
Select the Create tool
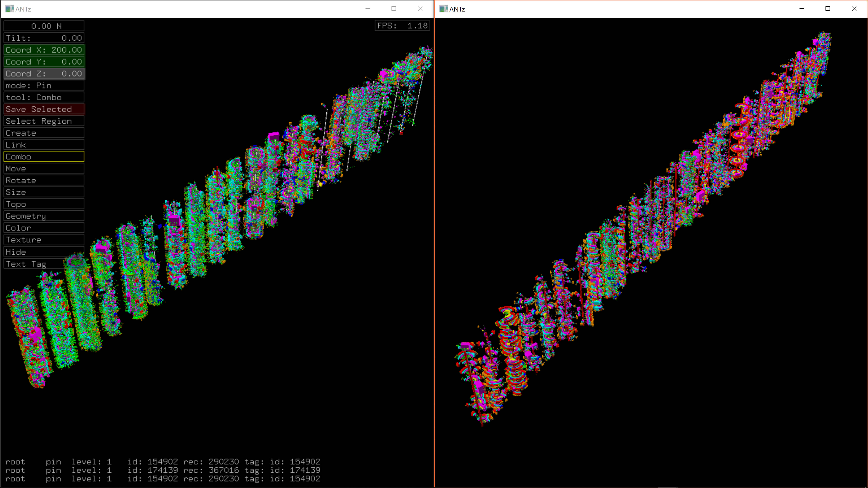[x=44, y=133]
